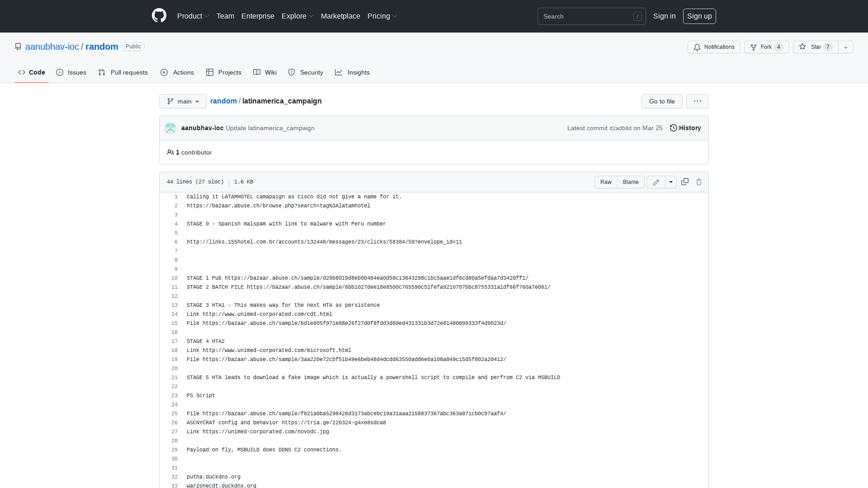This screenshot has width=868, height=488.
Task: Fork this repository
Action: pos(767,47)
